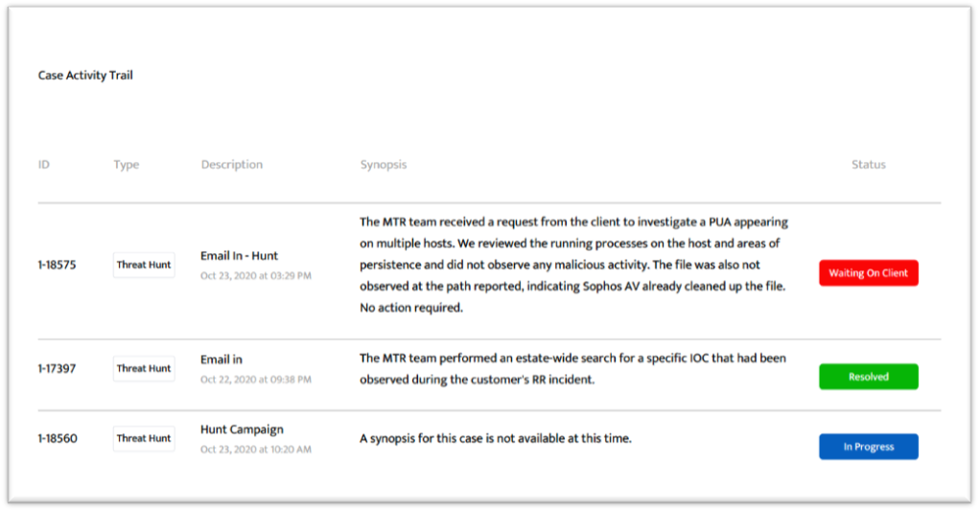The image size is (980, 511).
Task: Sort by the Status column header
Action: (x=868, y=165)
